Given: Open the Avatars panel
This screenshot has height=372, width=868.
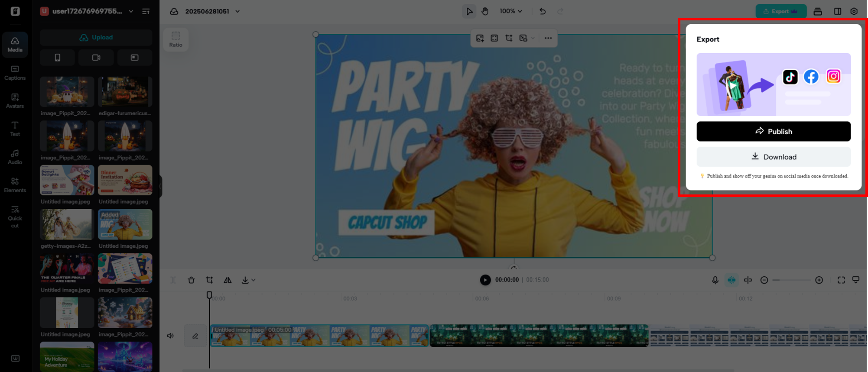Looking at the screenshot, I should pyautogui.click(x=15, y=101).
